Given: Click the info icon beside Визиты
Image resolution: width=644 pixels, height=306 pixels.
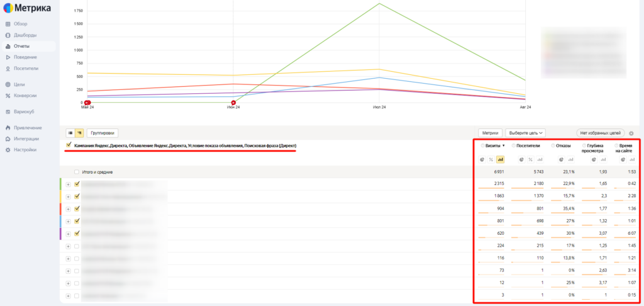Looking at the screenshot, I should tap(482, 145).
